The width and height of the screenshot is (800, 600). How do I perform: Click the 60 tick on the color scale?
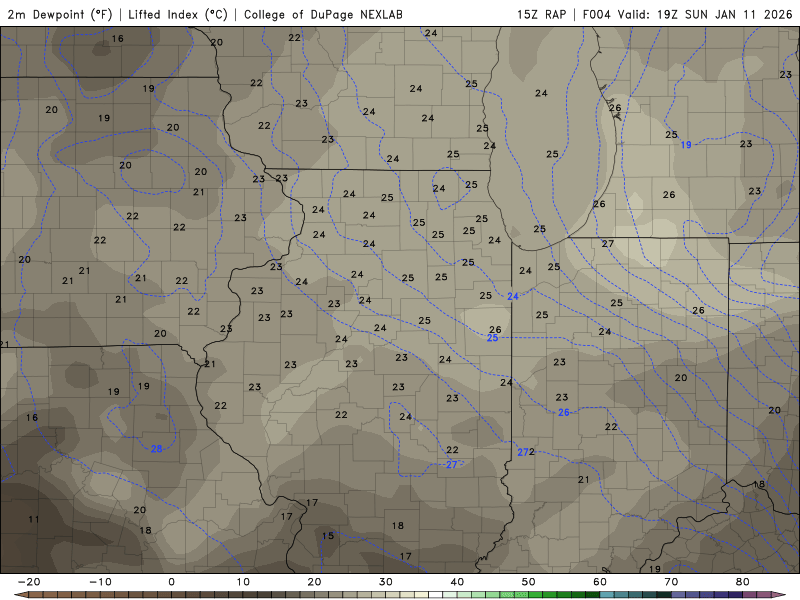(600, 582)
